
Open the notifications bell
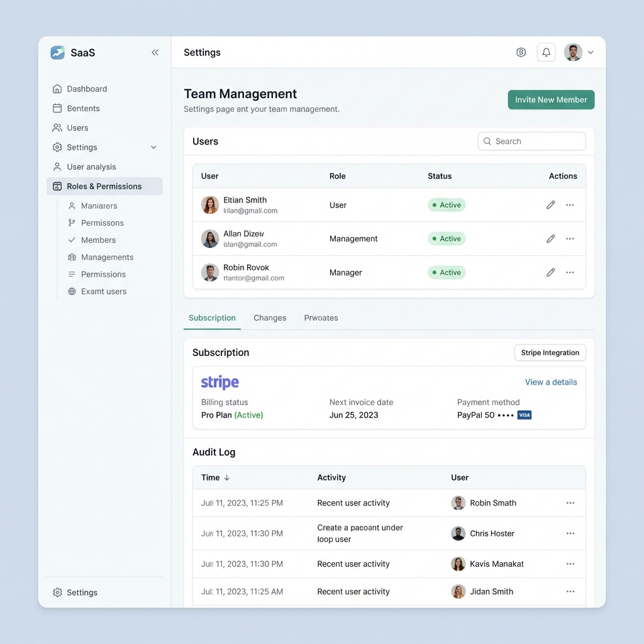(x=546, y=52)
